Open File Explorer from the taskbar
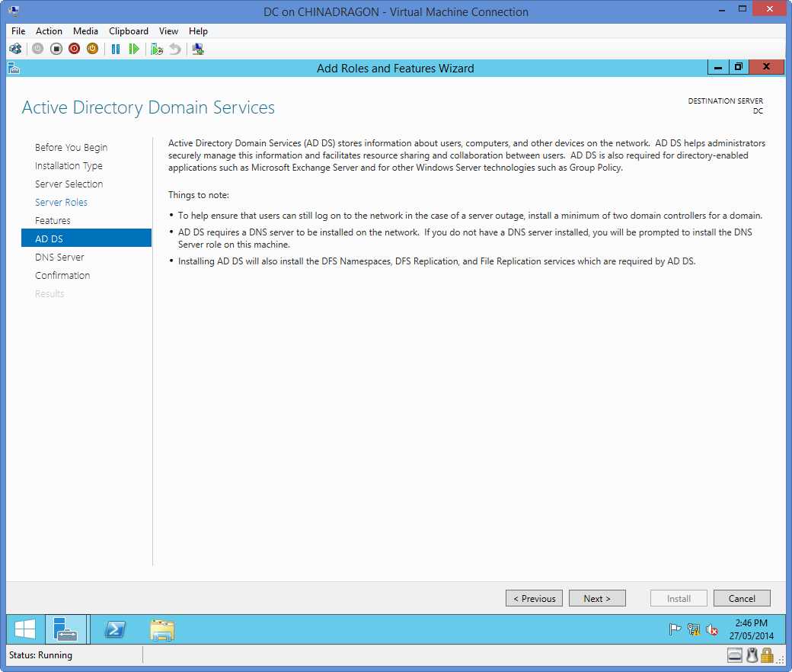Image resolution: width=792 pixels, height=672 pixels. point(162,630)
